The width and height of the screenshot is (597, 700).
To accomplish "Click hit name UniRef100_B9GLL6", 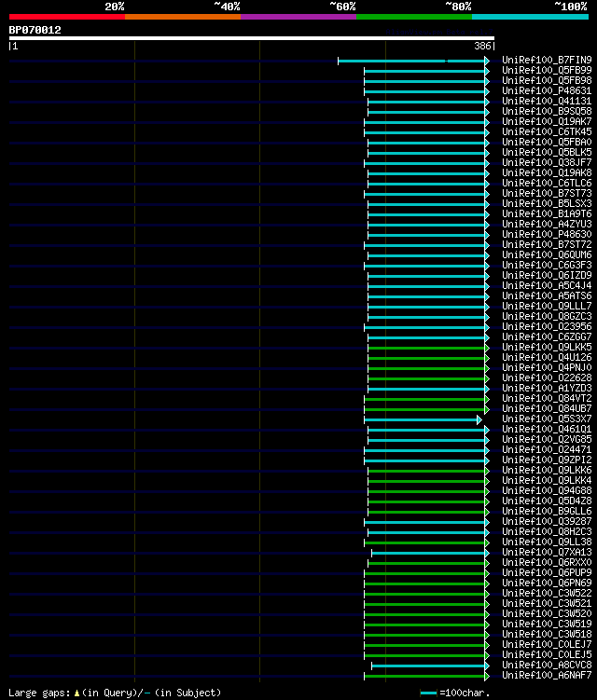I will (547, 512).
